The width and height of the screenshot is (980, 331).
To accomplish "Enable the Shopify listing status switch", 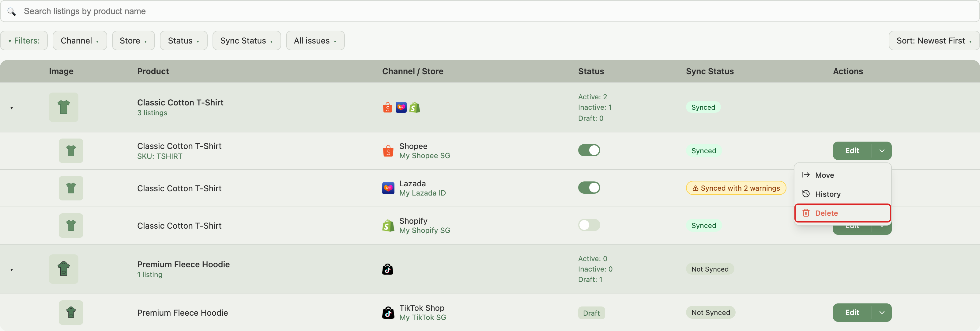I will click(x=589, y=225).
